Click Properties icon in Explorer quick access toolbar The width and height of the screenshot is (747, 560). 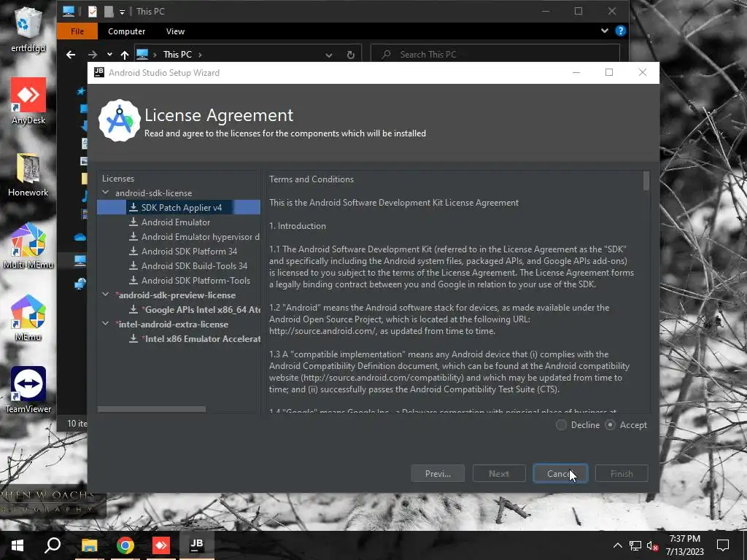(93, 11)
